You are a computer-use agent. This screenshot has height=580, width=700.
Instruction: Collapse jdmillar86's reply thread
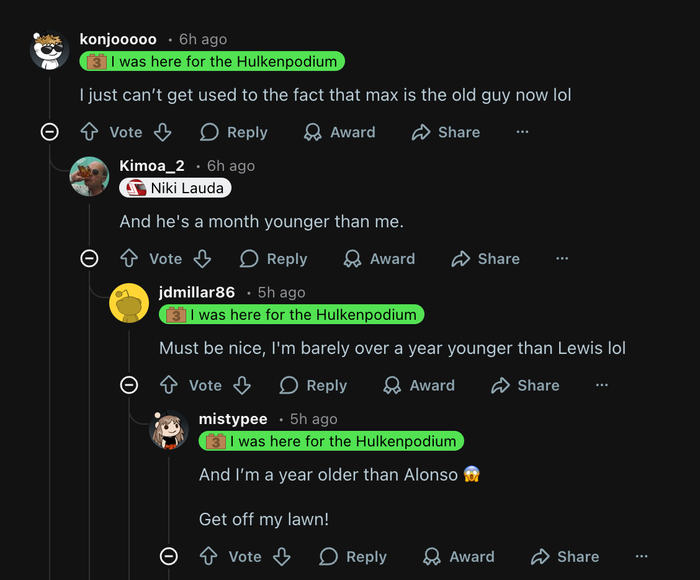[x=129, y=385]
